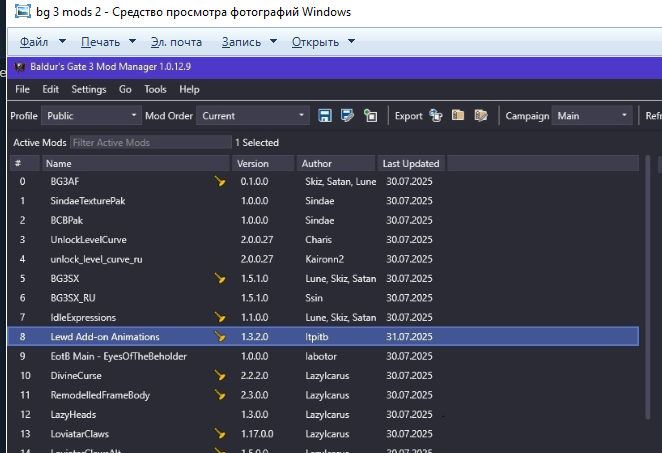Click the Lewd Add-on Animations mod name
Image resolution: width=662 pixels, height=453 pixels.
pyautogui.click(x=105, y=337)
